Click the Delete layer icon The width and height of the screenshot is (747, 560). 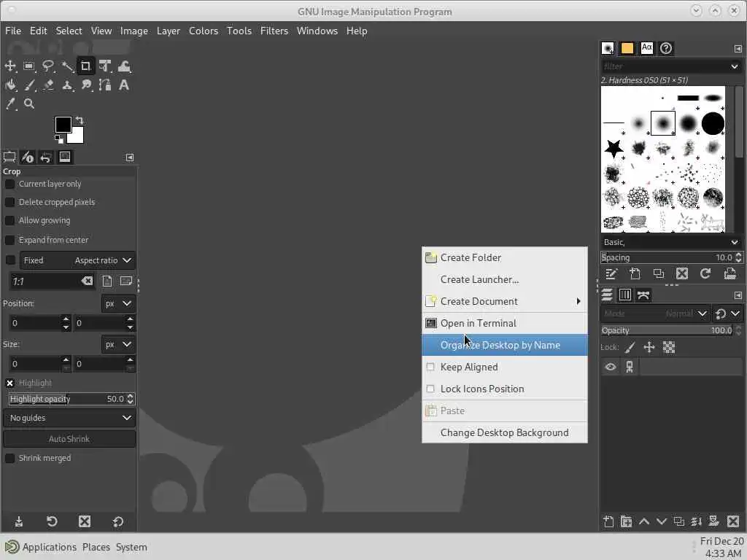coord(733,522)
